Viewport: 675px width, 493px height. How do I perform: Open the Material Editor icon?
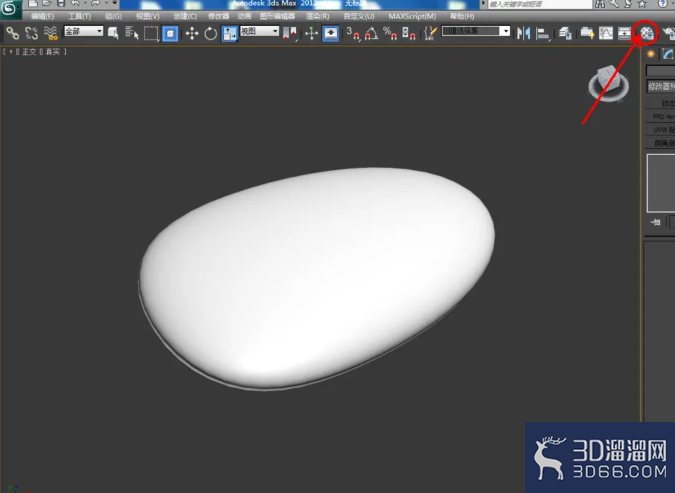tap(647, 33)
